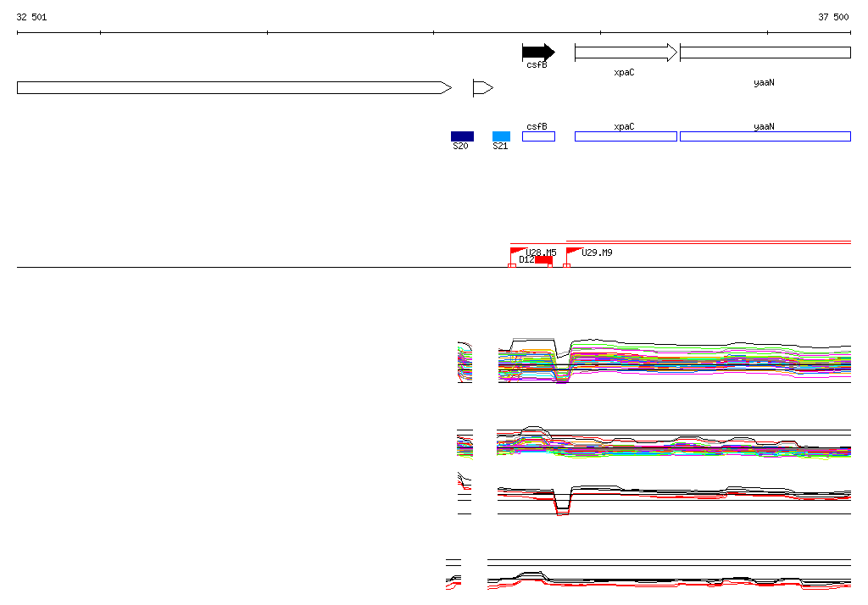Select the dark blue S20 segment
This screenshot has width=868, height=605.
[462, 136]
